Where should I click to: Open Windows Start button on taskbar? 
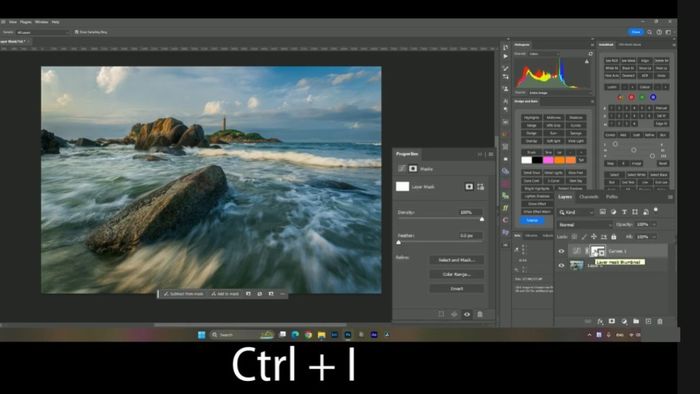tap(201, 335)
